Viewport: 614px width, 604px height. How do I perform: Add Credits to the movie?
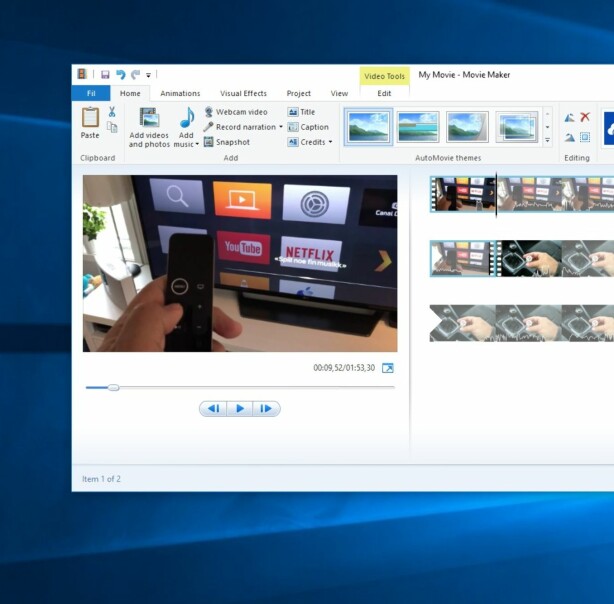click(x=307, y=142)
